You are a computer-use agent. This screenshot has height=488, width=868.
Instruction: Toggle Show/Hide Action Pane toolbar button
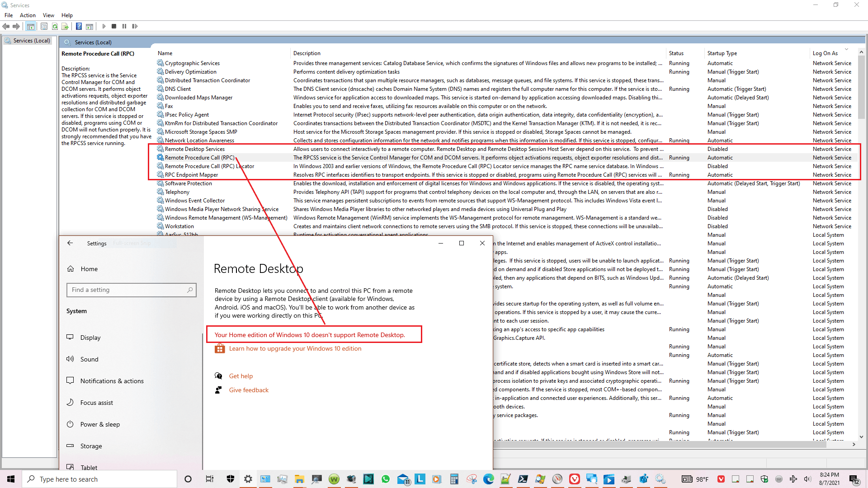(90, 26)
